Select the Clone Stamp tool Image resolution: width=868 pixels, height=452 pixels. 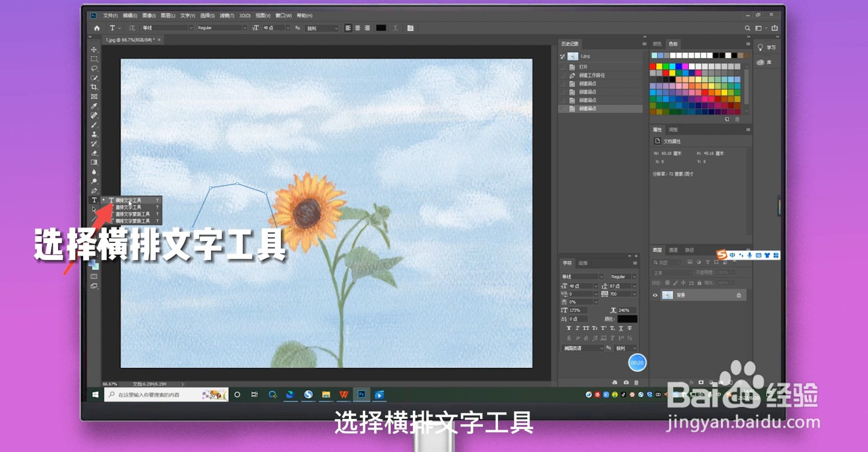(x=94, y=134)
